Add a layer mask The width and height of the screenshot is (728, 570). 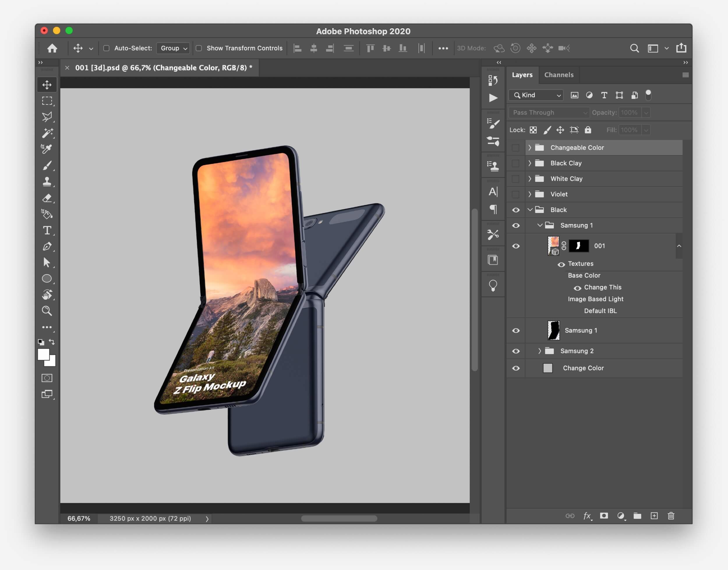click(x=604, y=516)
